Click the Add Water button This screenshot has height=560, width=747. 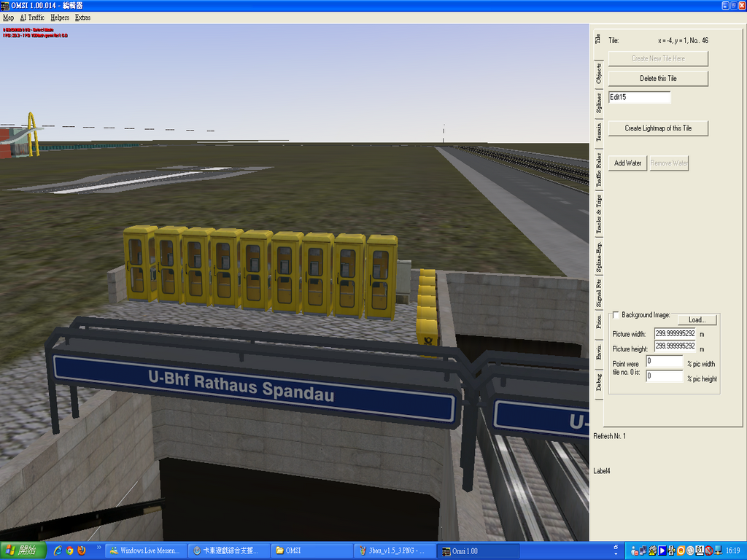click(627, 163)
